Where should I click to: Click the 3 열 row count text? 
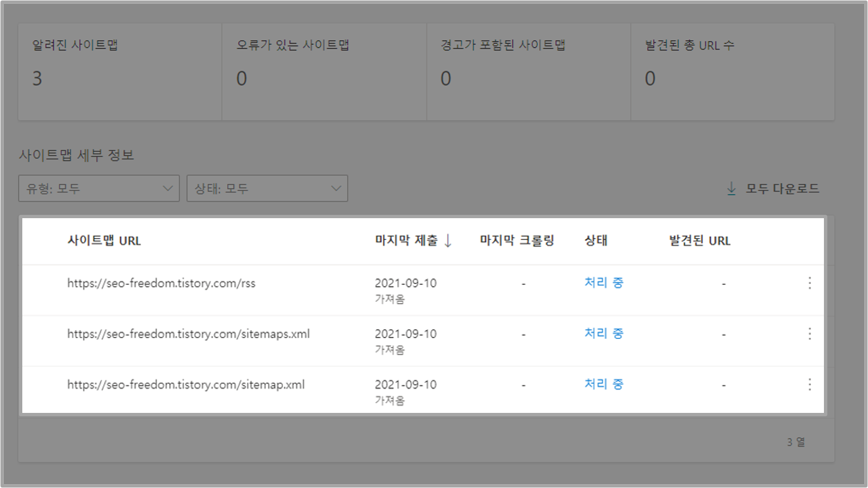click(x=796, y=442)
